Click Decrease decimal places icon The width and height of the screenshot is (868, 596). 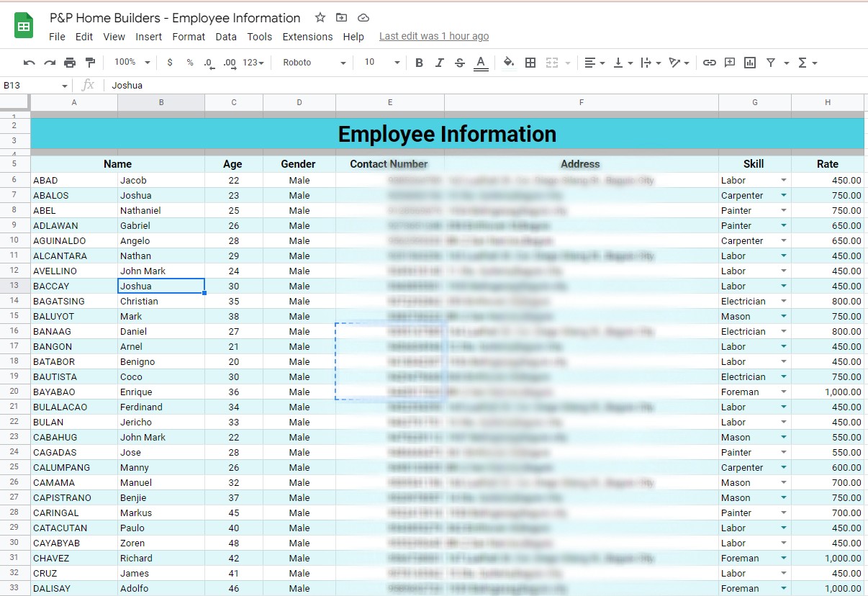(209, 63)
